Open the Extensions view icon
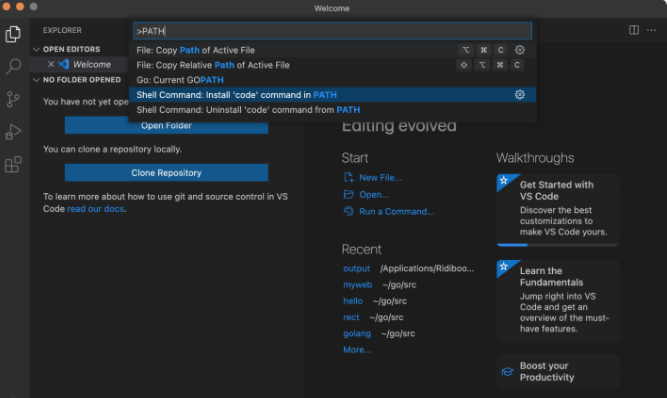 pos(13,165)
